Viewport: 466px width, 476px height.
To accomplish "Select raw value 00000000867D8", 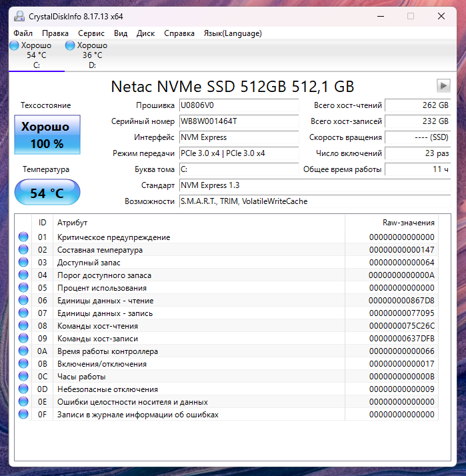I will pyautogui.click(x=401, y=301).
